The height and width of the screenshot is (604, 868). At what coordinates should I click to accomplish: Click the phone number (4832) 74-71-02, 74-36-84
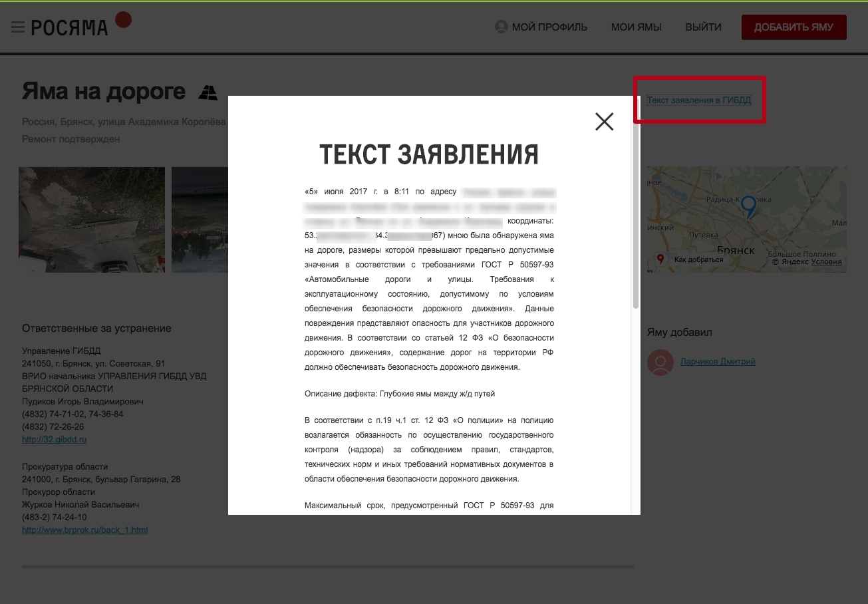72,414
